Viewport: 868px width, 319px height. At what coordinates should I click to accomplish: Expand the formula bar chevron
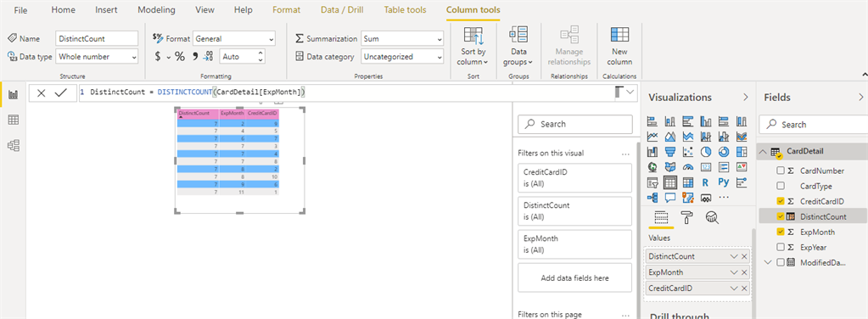pyautogui.click(x=630, y=93)
